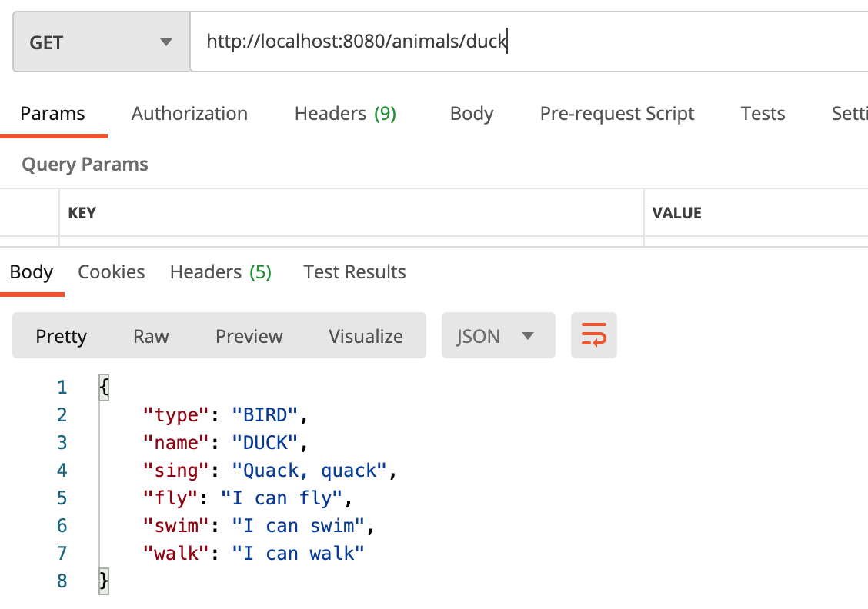Click the VALUE column header

(x=677, y=213)
